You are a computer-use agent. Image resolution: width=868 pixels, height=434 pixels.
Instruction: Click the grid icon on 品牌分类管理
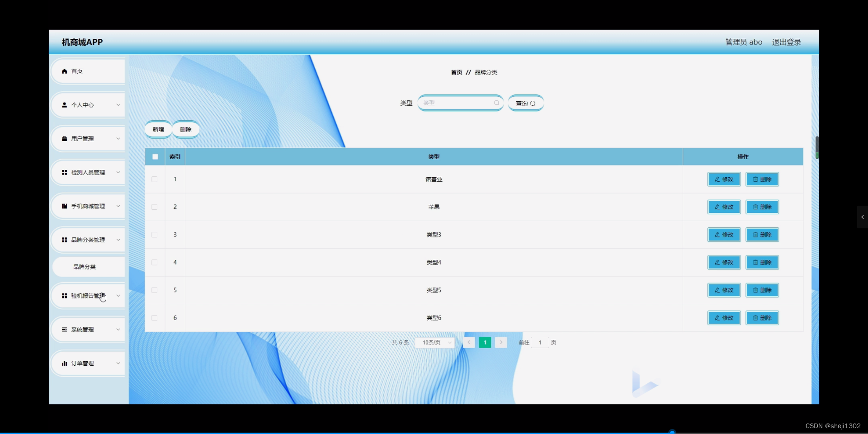tap(65, 240)
